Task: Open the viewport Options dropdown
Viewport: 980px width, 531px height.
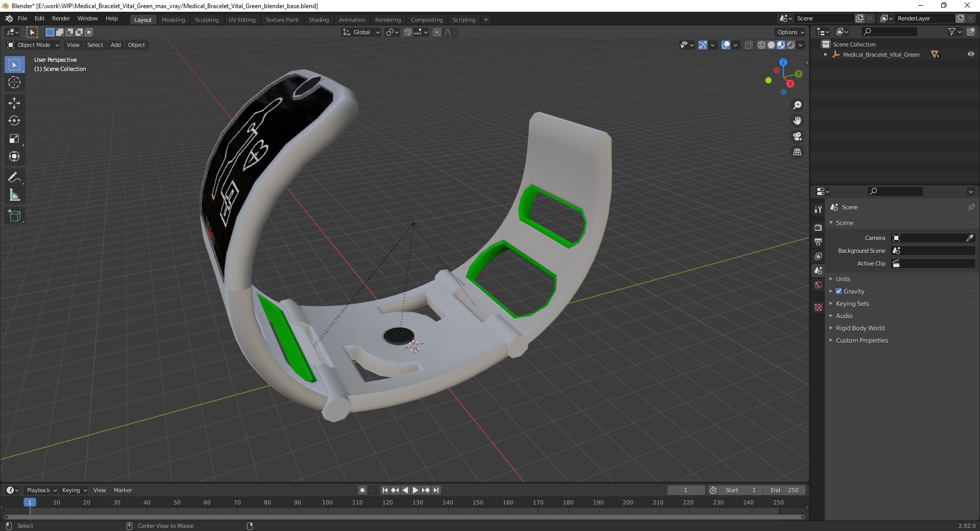Action: pos(791,32)
